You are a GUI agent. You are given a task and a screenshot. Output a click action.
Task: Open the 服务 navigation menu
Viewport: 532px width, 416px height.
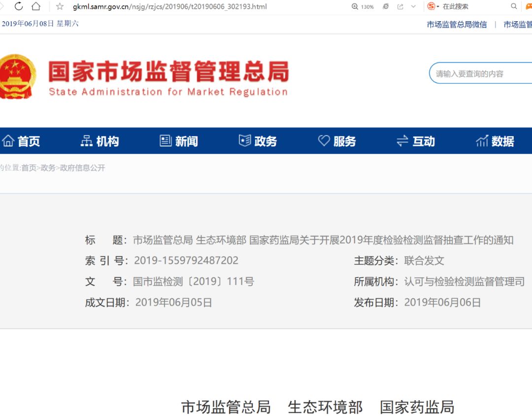pyautogui.click(x=345, y=141)
